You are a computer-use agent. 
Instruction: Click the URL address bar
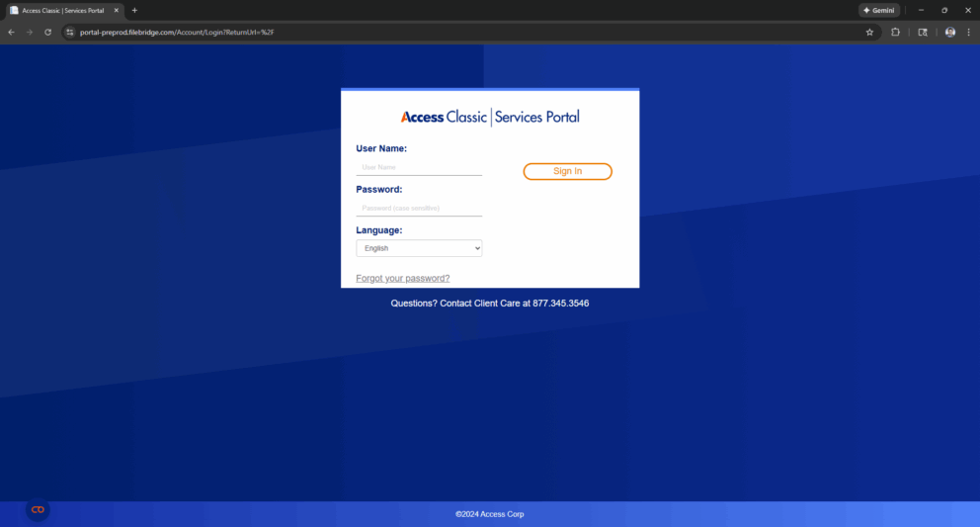click(x=445, y=32)
